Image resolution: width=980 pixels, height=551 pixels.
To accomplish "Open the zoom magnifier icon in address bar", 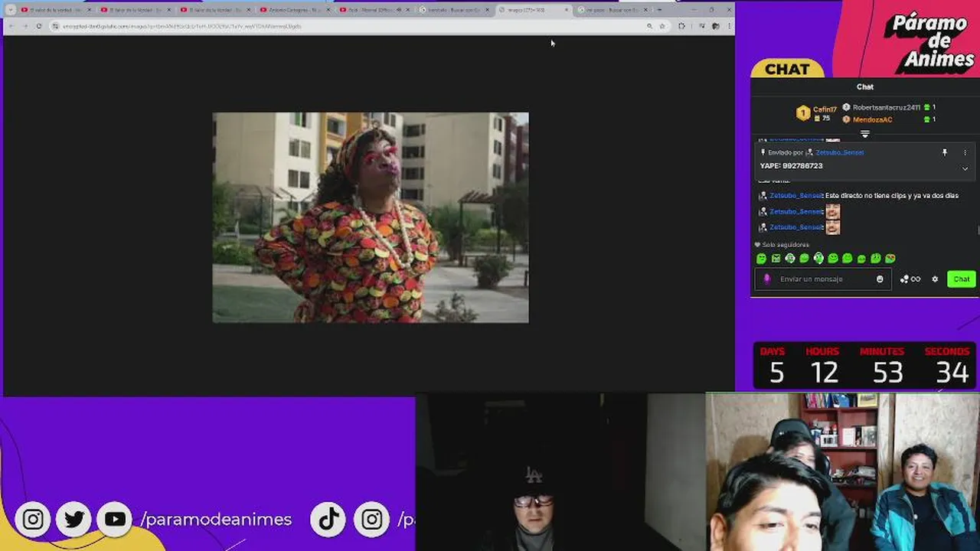I will coord(649,26).
